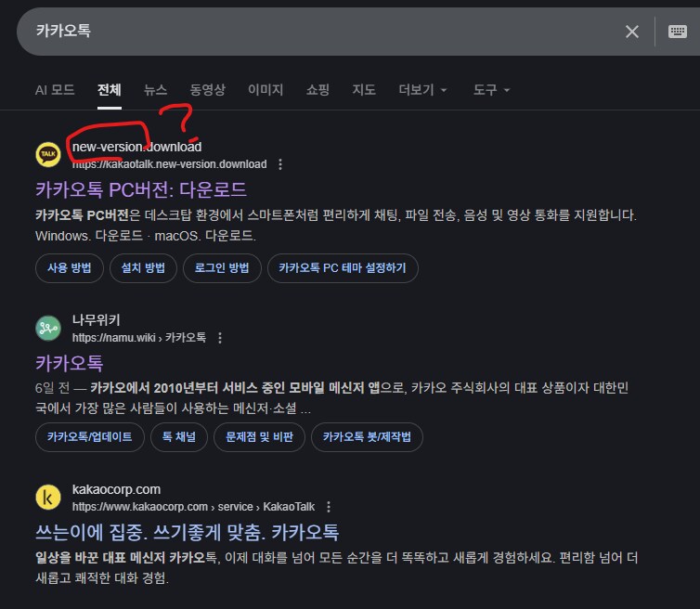Open the 지도 tab
Image resolution: width=700 pixels, height=609 pixels.
364,90
